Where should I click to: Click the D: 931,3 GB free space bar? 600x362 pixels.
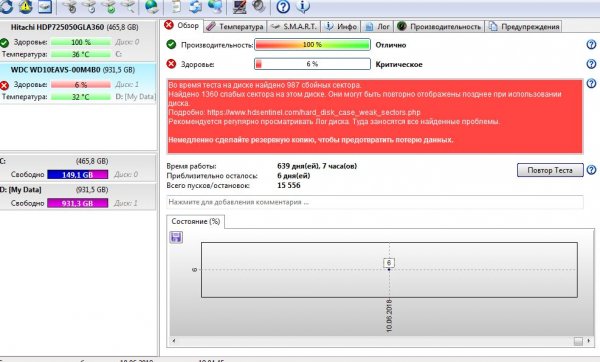click(x=78, y=203)
